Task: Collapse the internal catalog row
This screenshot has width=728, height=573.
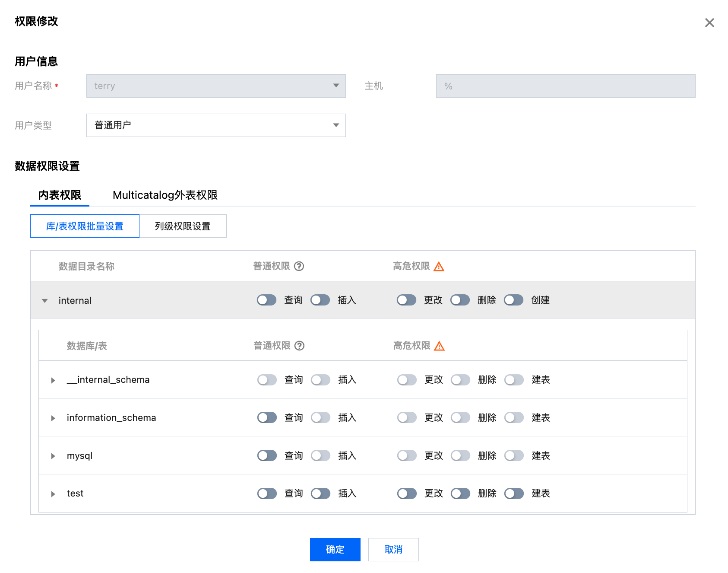Action: [44, 301]
